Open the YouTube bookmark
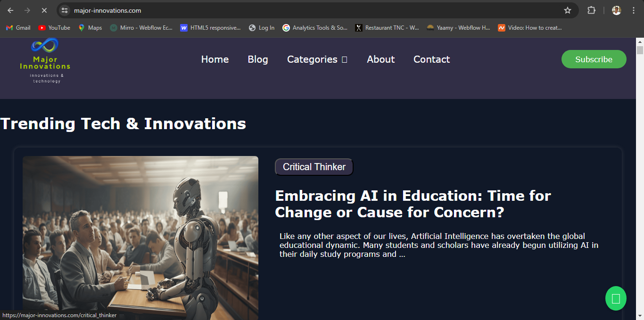644x320 pixels. click(x=54, y=28)
